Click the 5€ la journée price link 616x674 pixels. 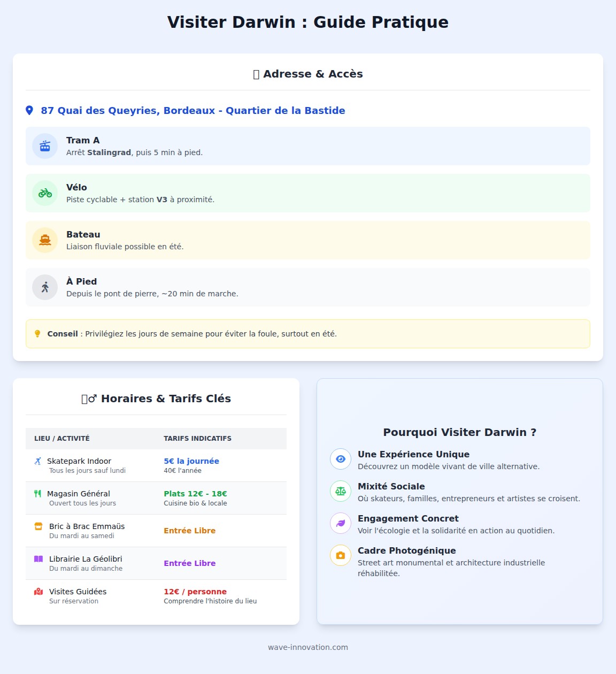tap(192, 461)
